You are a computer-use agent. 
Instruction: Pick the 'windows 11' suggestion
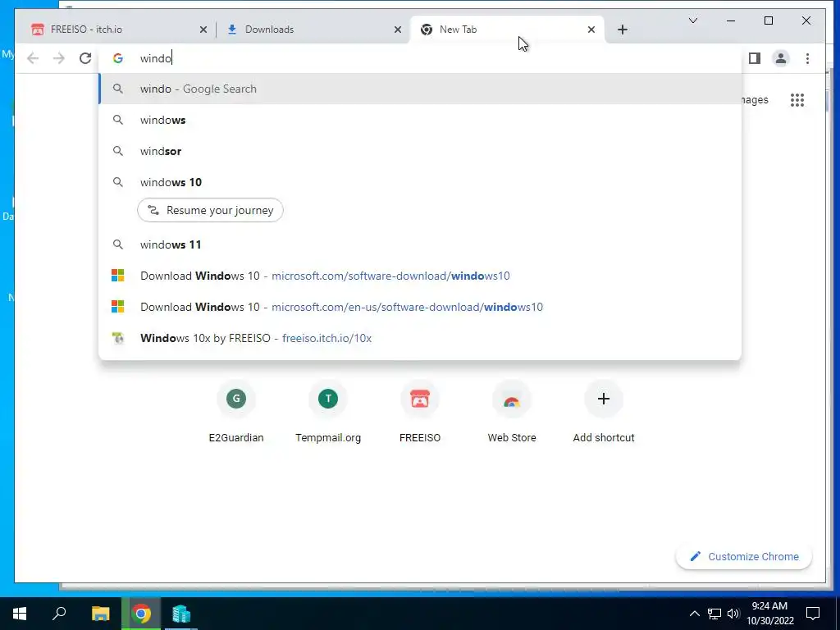point(420,244)
